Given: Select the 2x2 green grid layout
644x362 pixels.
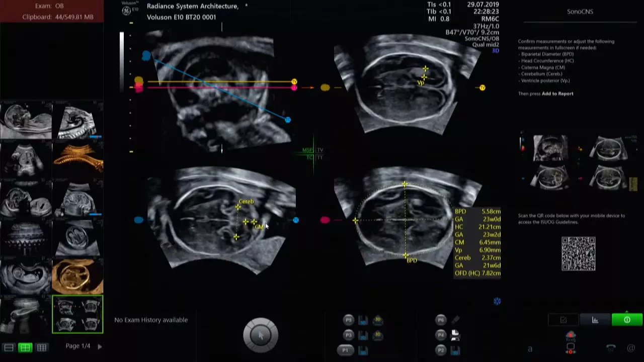Looking at the screenshot, I should click(25, 347).
